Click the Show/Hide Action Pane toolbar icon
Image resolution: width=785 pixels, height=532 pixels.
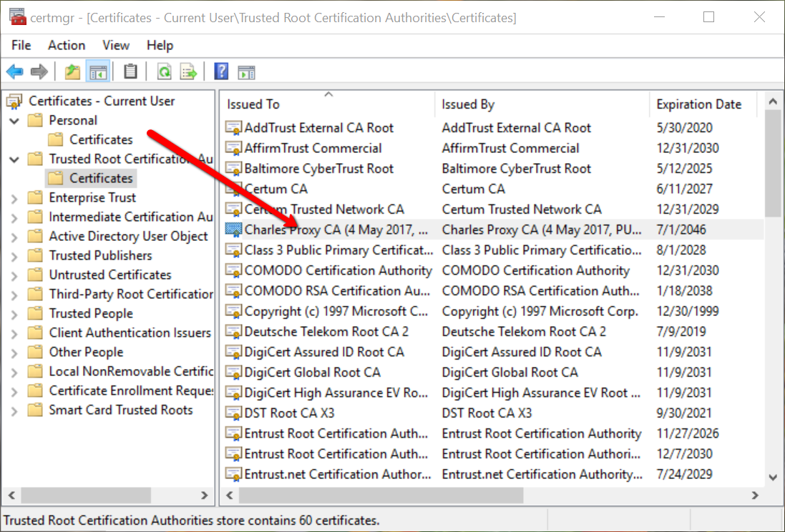(246, 72)
